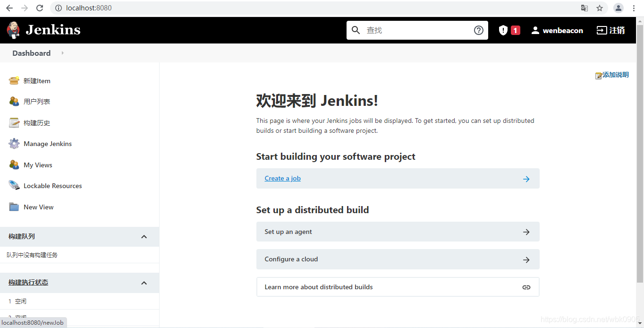This screenshot has width=644, height=328.
Task: Open Set up an agent
Action: [398, 232]
